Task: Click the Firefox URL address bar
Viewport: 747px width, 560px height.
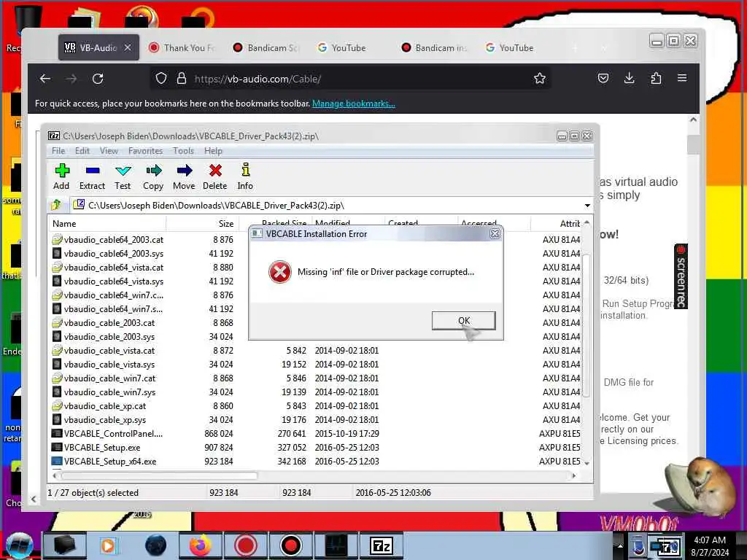Action: point(352,79)
